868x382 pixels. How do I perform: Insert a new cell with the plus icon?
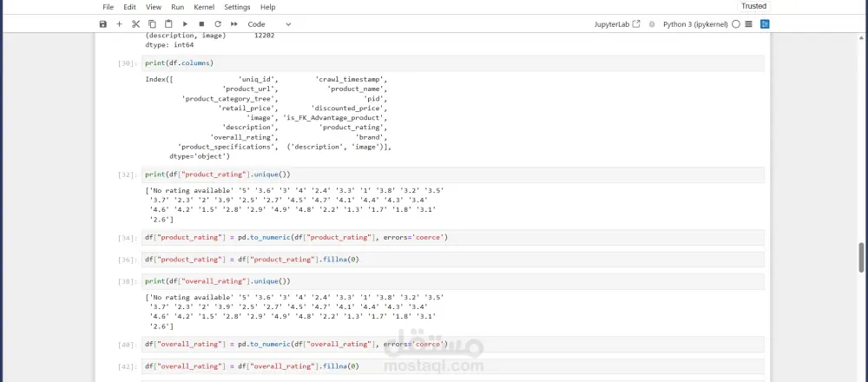(x=119, y=24)
